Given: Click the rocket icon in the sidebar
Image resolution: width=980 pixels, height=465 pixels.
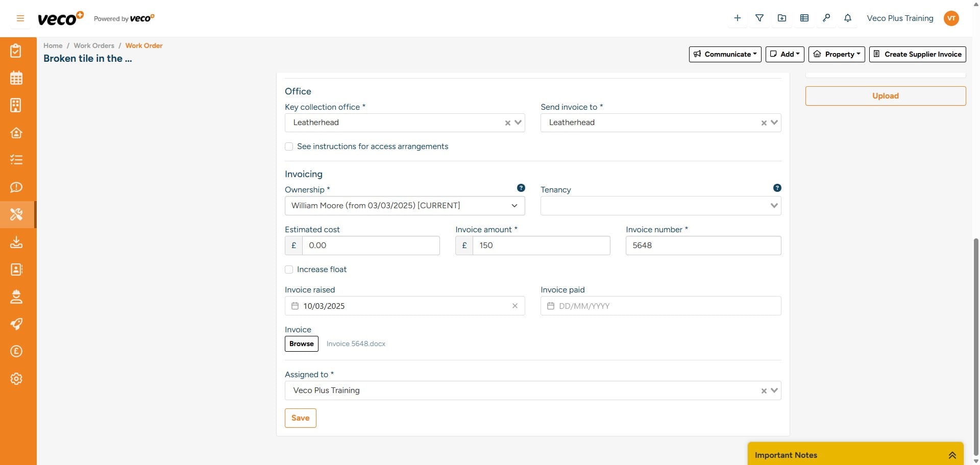Looking at the screenshot, I should pos(16,324).
